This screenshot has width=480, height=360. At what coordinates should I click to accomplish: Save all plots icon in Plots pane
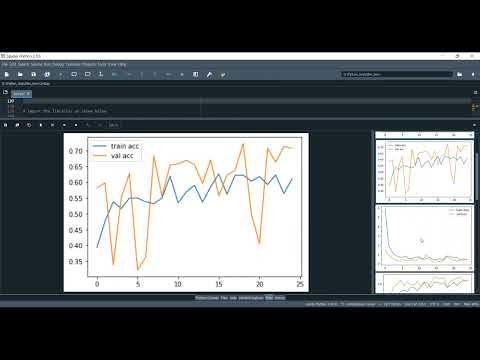point(17,125)
